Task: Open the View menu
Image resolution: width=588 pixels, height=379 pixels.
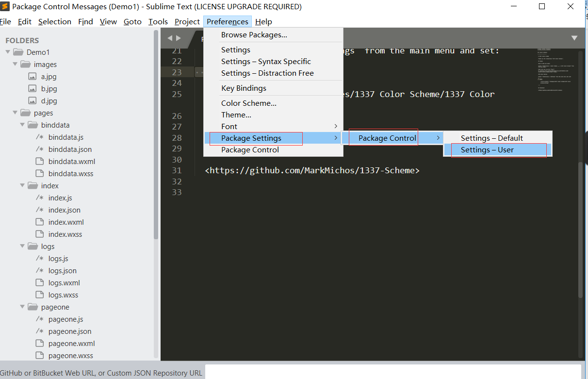Action: point(108,21)
